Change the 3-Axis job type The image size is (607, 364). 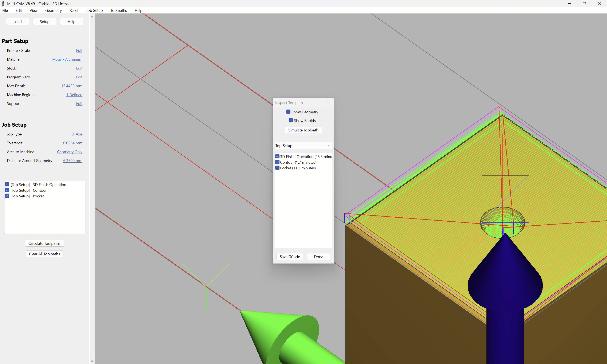tap(77, 134)
